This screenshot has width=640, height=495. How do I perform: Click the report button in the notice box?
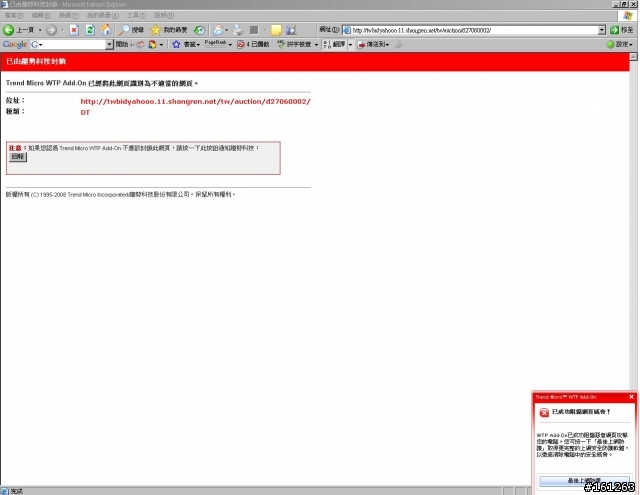tap(18, 157)
